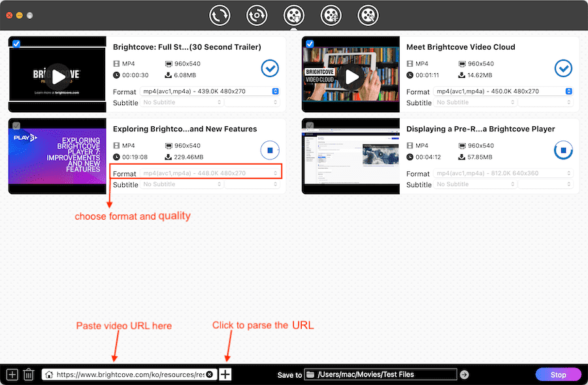Open No Subtitle dropdown for Displaying a Pre-Roll
Viewport: 588px width, 385px height.
point(475,184)
